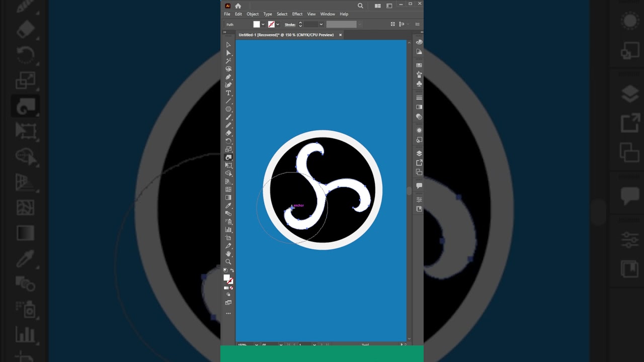Open the File menu
The image size is (644, 362).
coord(227,14)
